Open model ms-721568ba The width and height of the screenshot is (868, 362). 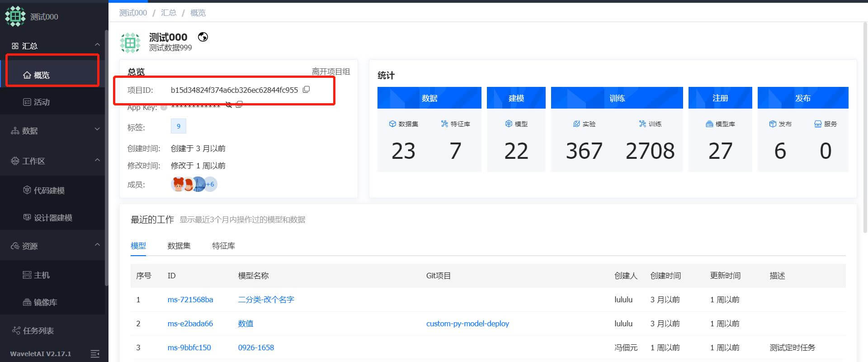point(190,300)
